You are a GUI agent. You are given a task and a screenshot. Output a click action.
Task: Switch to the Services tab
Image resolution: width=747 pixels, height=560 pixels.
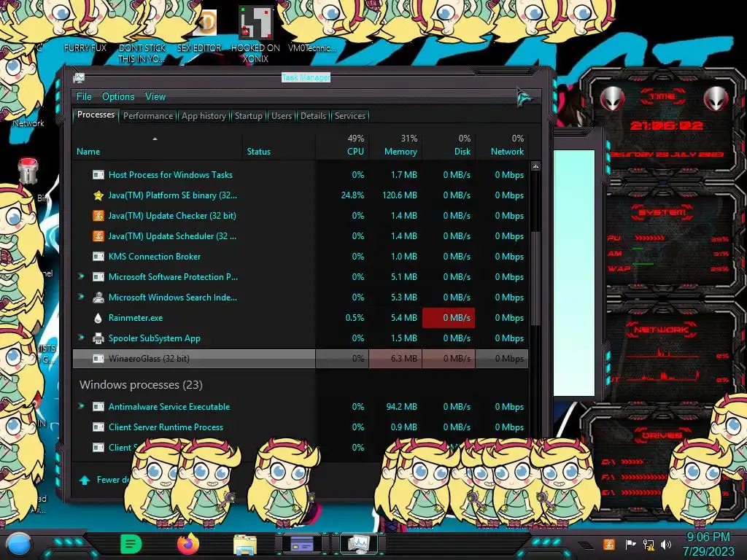click(349, 116)
